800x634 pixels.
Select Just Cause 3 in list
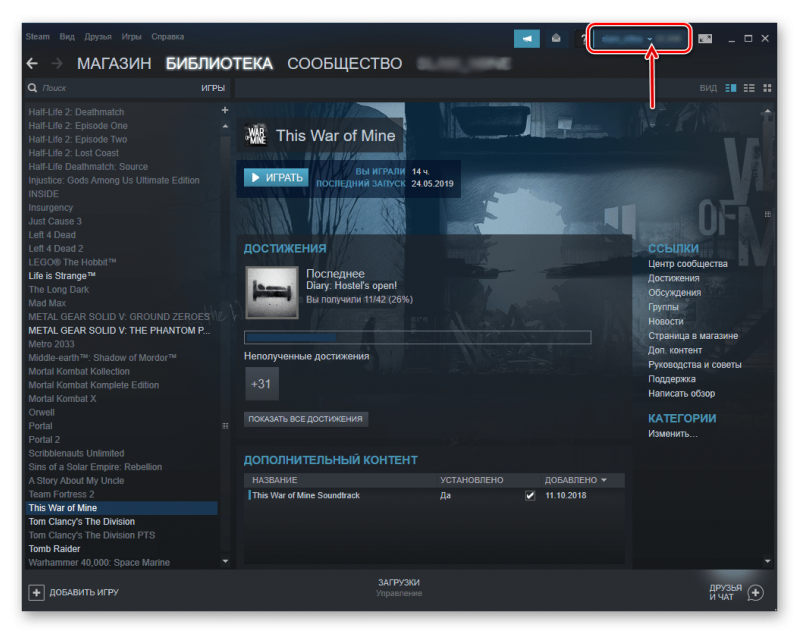tap(55, 221)
